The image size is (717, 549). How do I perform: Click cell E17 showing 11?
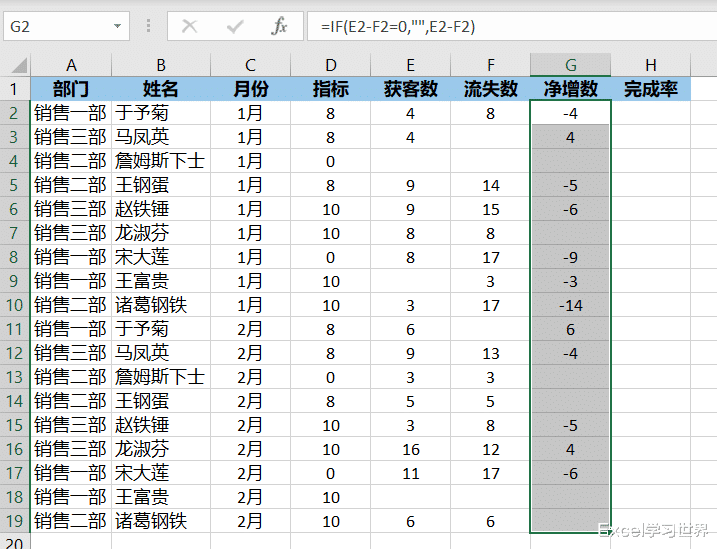[410, 473]
